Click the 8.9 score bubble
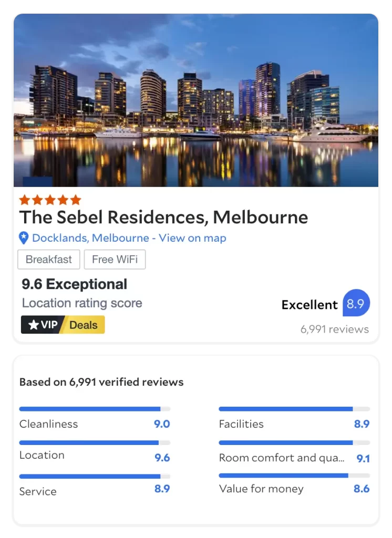The image size is (392, 538). click(356, 304)
